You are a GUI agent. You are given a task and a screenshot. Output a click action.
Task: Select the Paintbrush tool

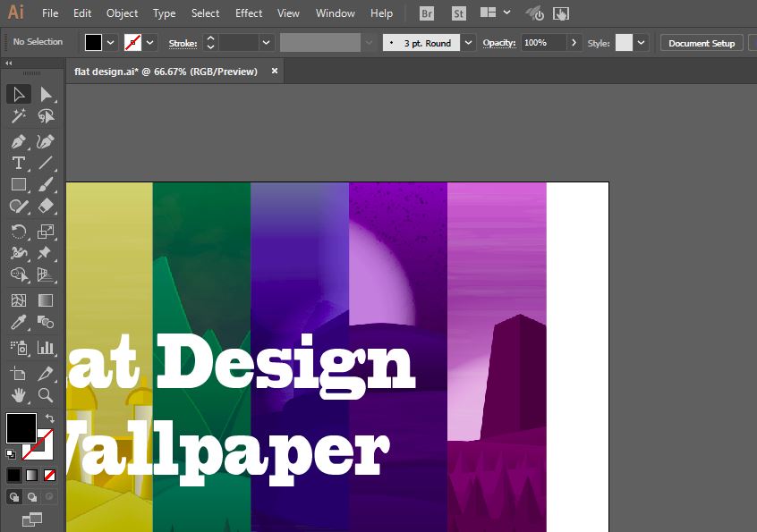point(47,186)
